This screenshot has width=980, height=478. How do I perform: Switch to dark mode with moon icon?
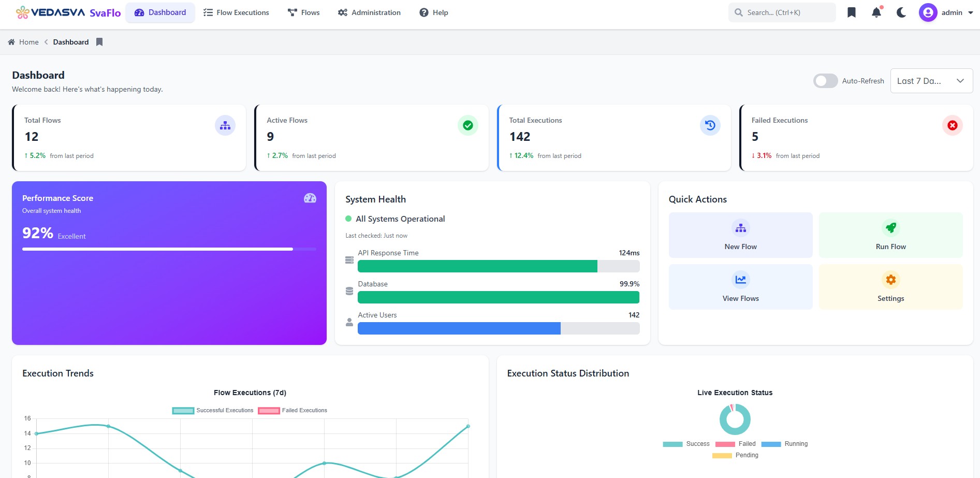[x=901, y=12]
